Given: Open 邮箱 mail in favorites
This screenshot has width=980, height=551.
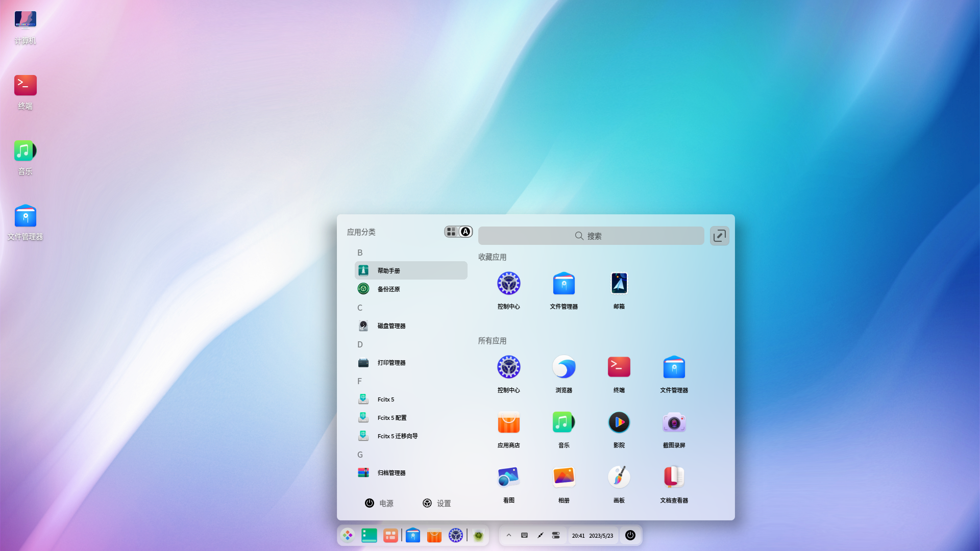Looking at the screenshot, I should pos(619,289).
